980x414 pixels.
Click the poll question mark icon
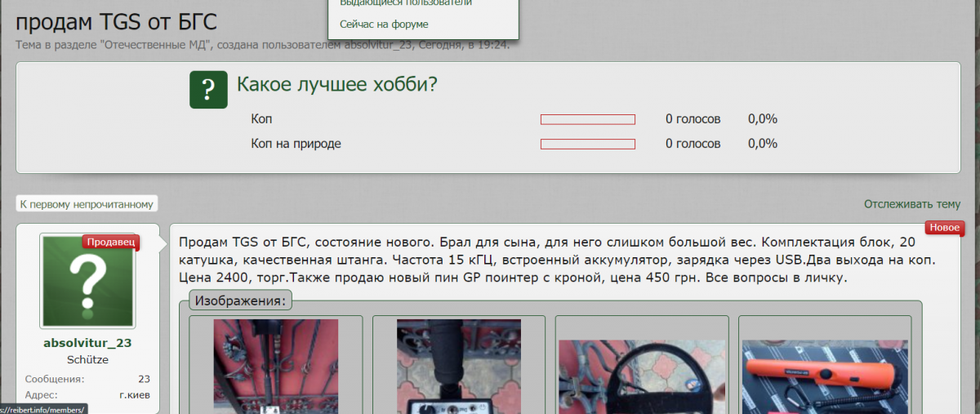point(208,89)
